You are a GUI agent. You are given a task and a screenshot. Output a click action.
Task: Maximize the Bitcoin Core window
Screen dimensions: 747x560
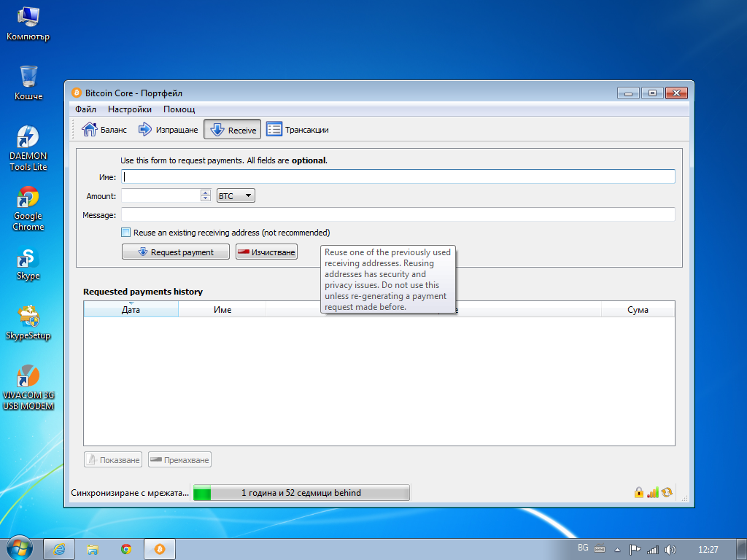click(x=652, y=93)
